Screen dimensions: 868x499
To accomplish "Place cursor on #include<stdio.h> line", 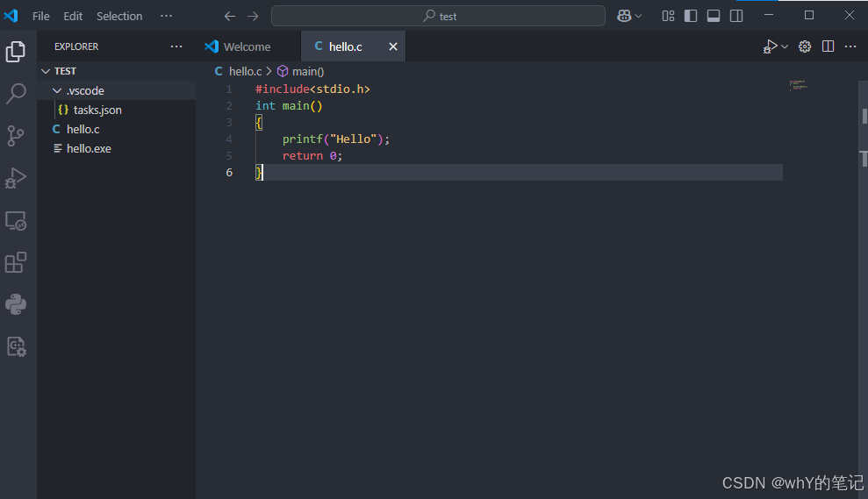I will click(312, 89).
